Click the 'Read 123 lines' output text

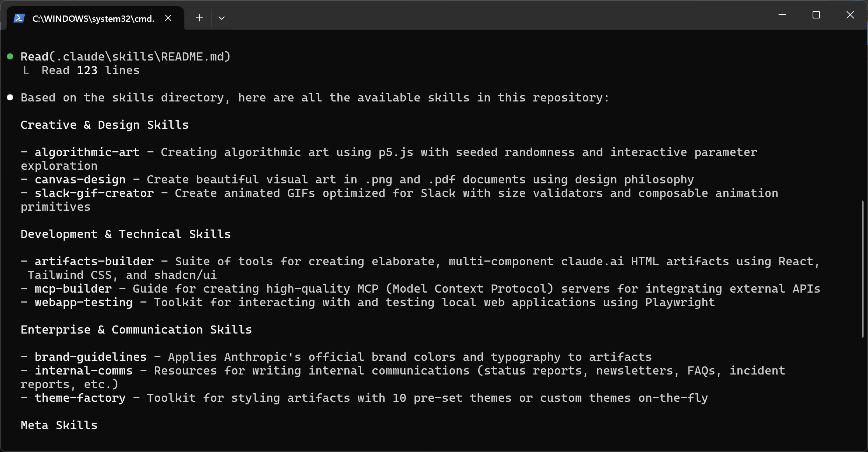[90, 70]
